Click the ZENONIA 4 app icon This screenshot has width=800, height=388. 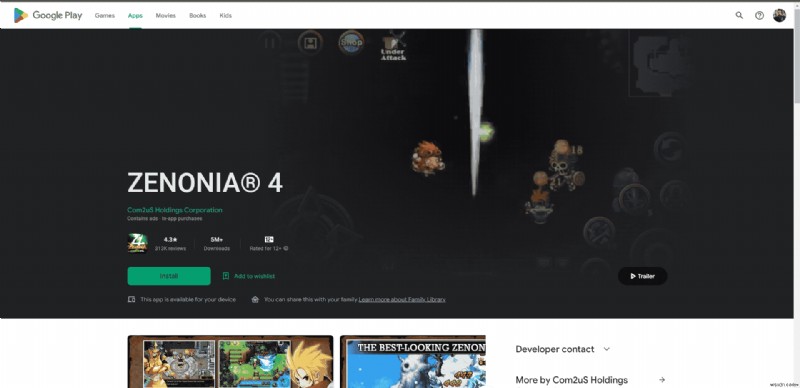click(137, 243)
